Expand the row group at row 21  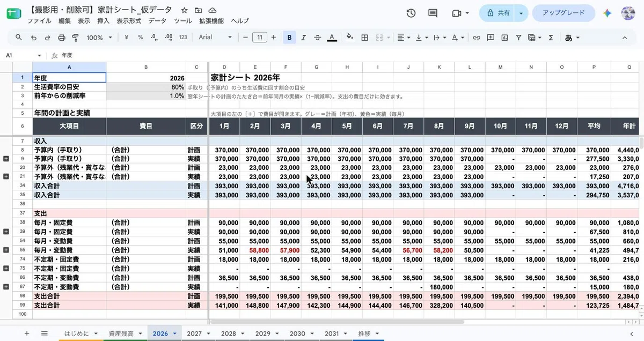pyautogui.click(x=6, y=176)
